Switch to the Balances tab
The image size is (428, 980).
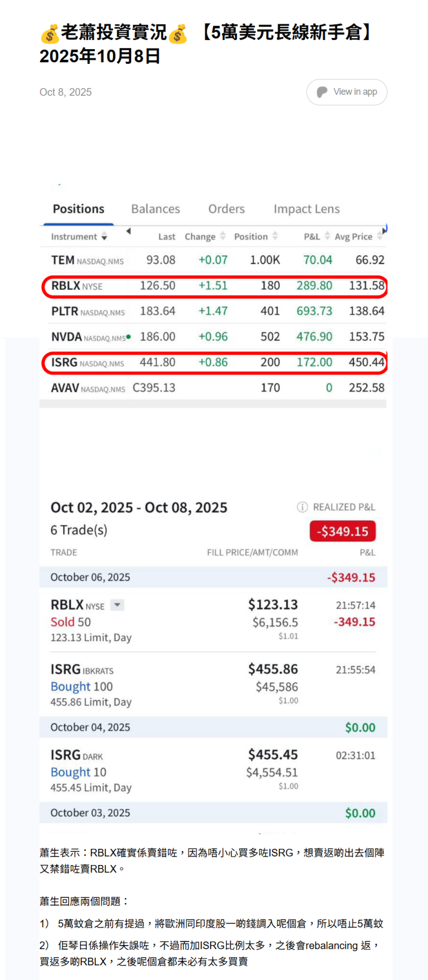pyautogui.click(x=155, y=209)
